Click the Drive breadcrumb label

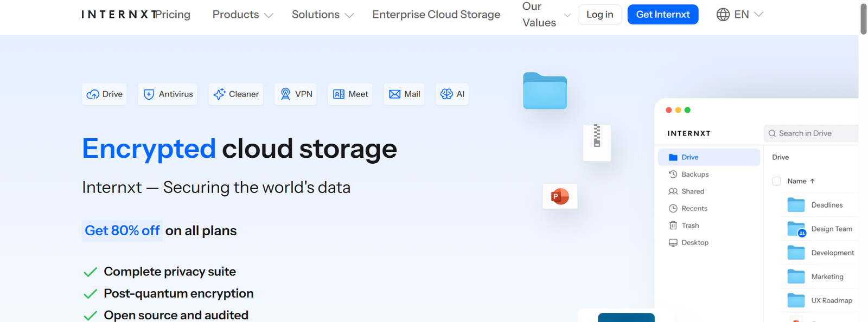pos(781,157)
